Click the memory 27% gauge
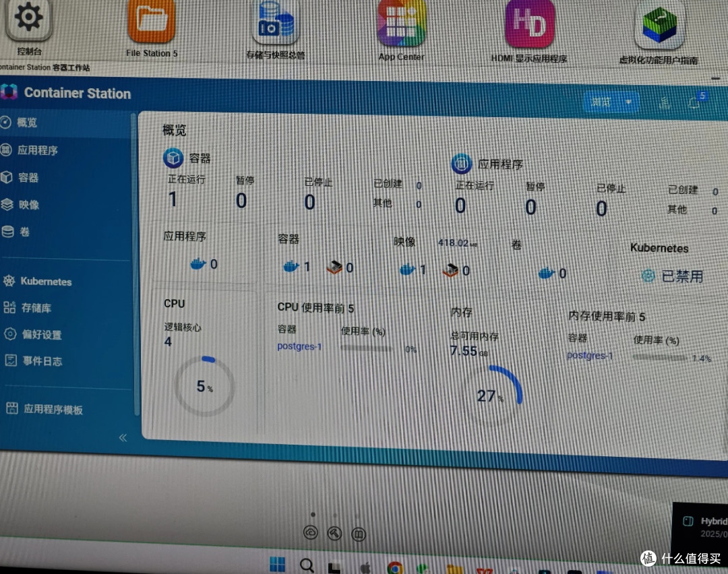728x574 pixels. click(x=491, y=396)
